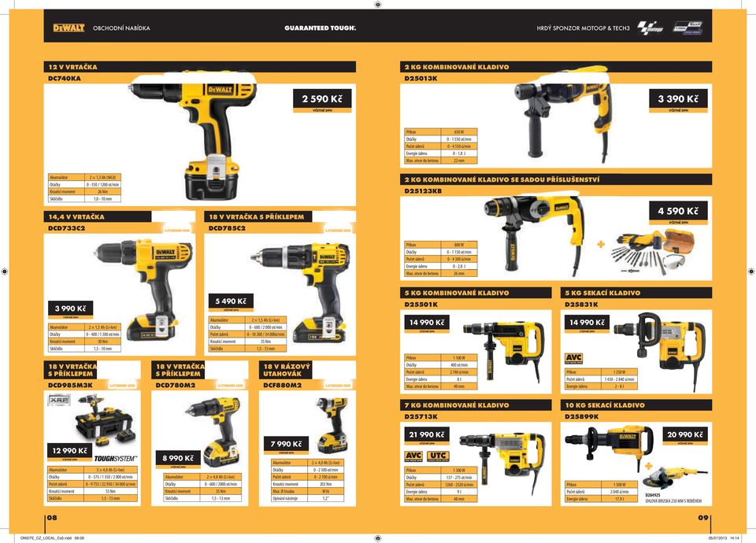Click the DeWALT logo in the header

(x=69, y=28)
